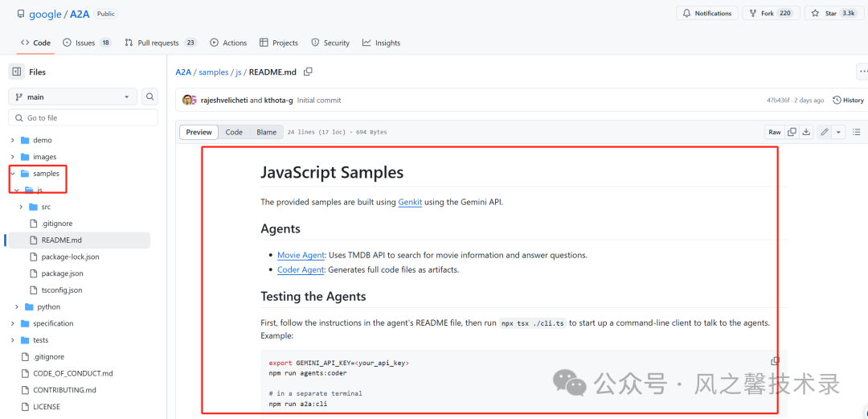
Task: Focus the Go to file field
Action: 83,118
